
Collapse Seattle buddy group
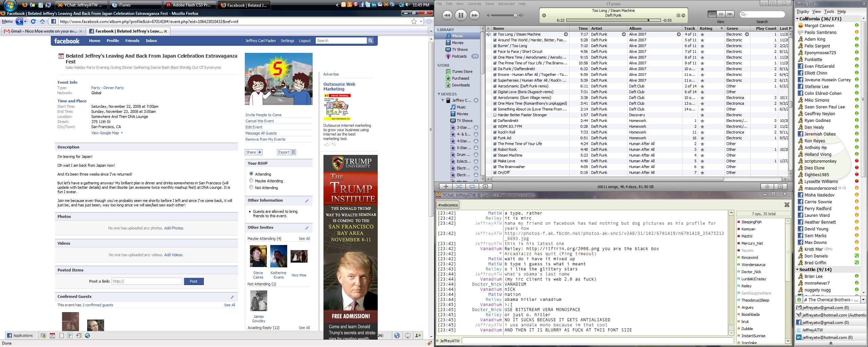(x=797, y=270)
